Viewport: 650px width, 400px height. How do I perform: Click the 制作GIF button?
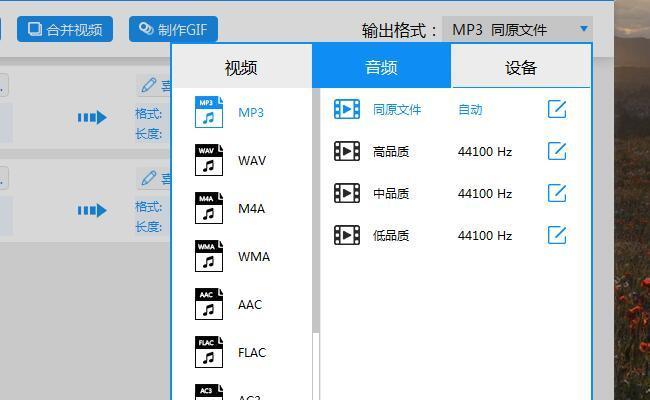click(173, 29)
